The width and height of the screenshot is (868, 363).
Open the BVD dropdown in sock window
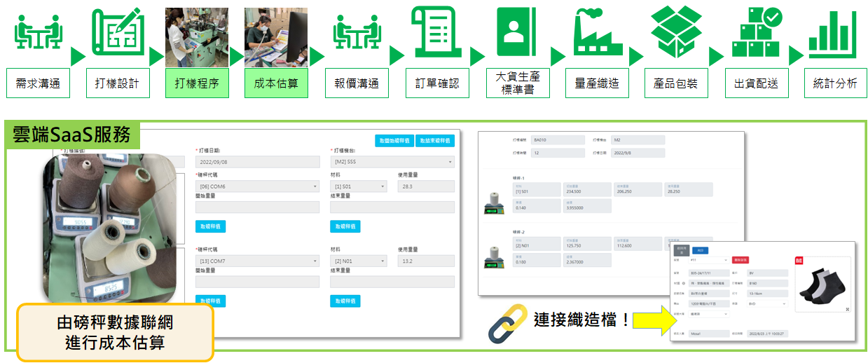[766, 304]
